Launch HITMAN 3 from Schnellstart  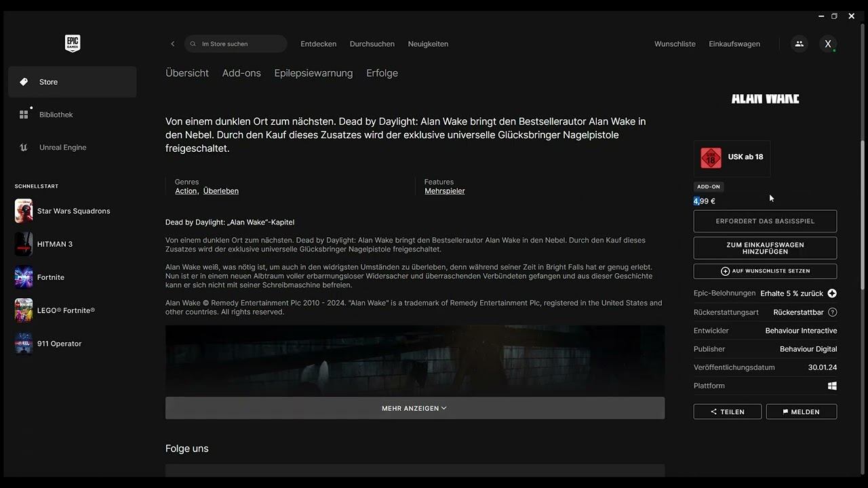tap(73, 244)
